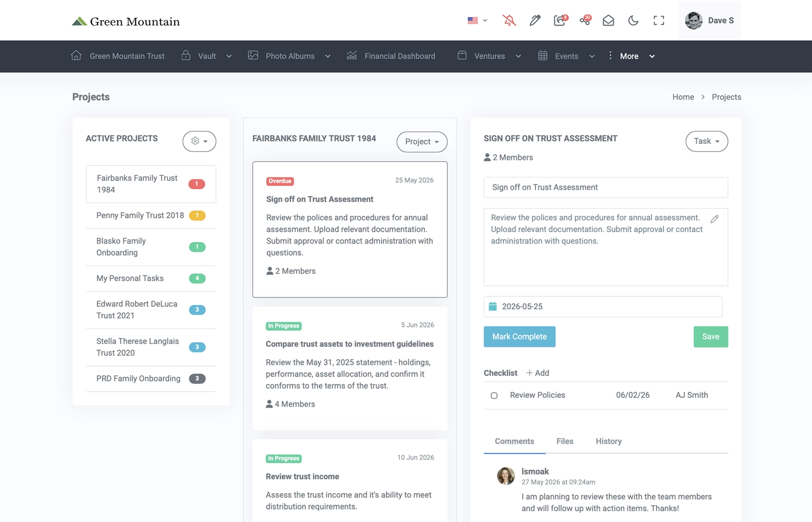Open Green Mountain Trust nav item
Image resolution: width=812 pixels, height=522 pixels.
click(127, 56)
